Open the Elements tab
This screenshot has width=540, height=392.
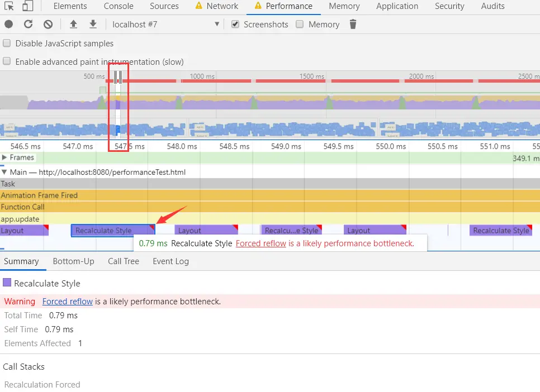point(70,6)
